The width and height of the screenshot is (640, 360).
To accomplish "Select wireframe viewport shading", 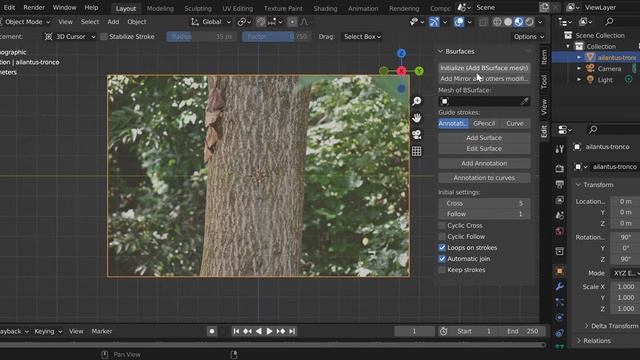I will 497,22.
